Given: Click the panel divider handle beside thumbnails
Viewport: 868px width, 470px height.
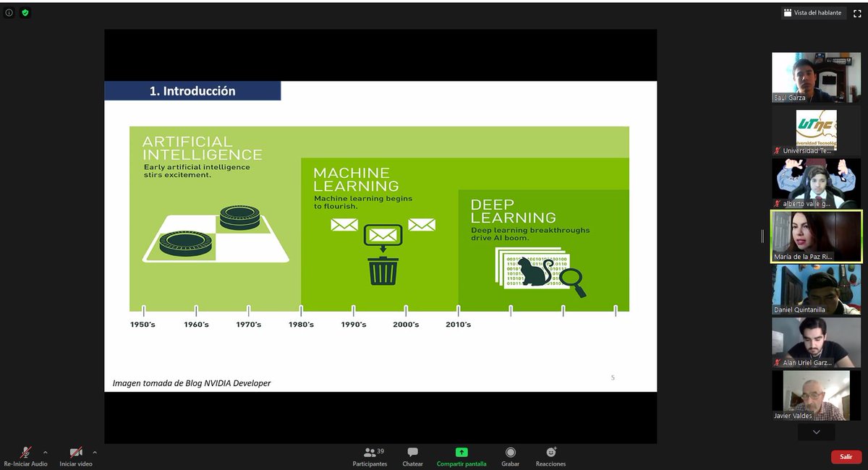Looking at the screenshot, I should [x=762, y=236].
